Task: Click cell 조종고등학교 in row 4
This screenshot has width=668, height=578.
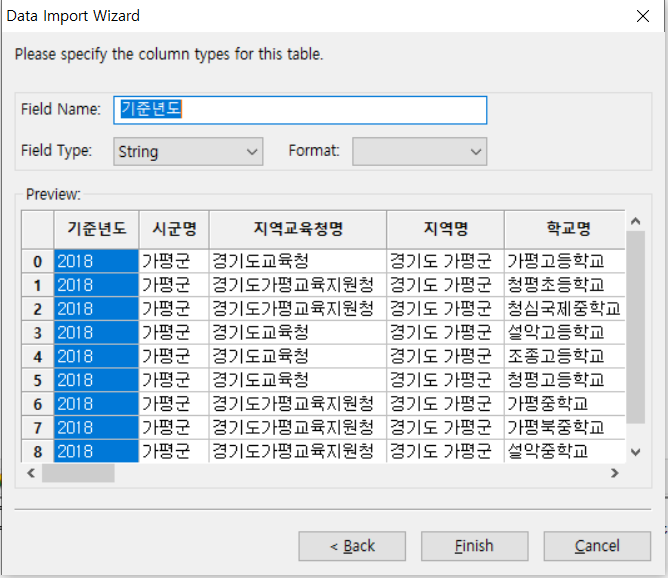Action: pos(565,357)
